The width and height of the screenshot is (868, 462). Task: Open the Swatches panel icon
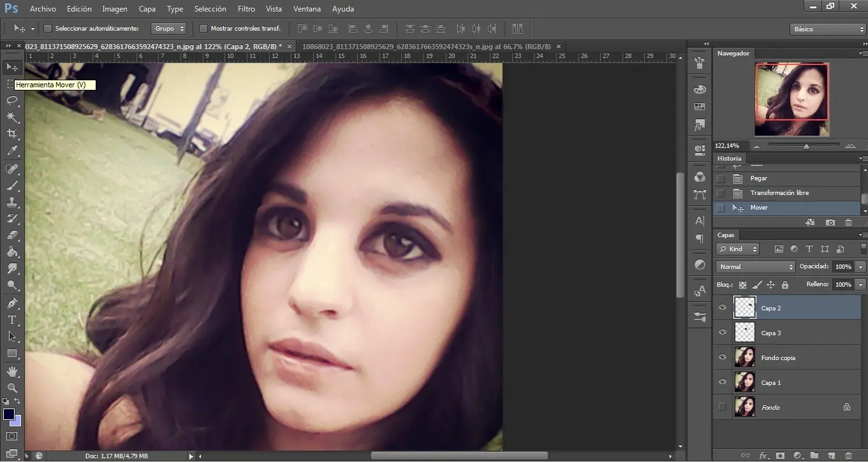[700, 107]
